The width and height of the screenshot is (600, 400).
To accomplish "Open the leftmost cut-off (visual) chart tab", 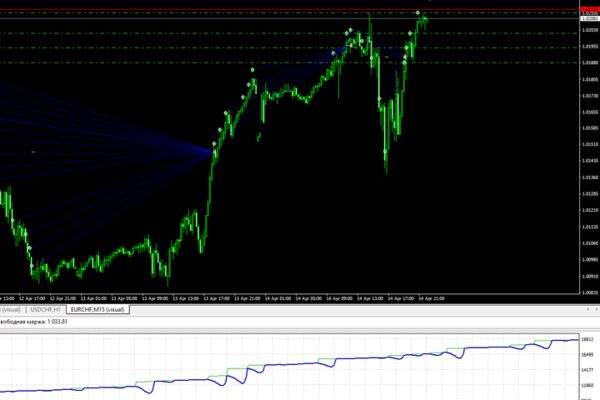I will coord(11,309).
